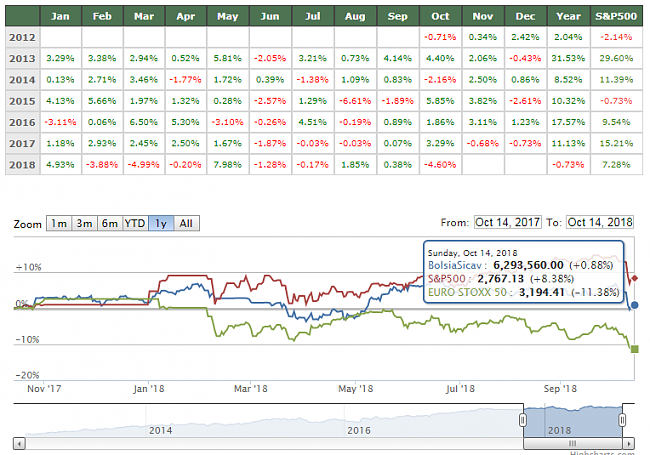Grab the right navigator handle
The height and width of the screenshot is (455, 650).
click(622, 419)
